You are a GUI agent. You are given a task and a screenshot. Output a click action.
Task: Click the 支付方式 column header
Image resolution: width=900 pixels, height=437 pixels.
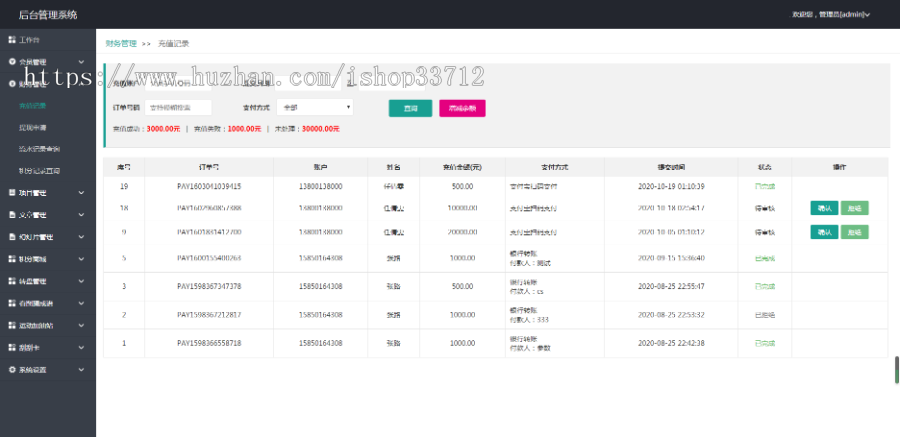point(554,167)
